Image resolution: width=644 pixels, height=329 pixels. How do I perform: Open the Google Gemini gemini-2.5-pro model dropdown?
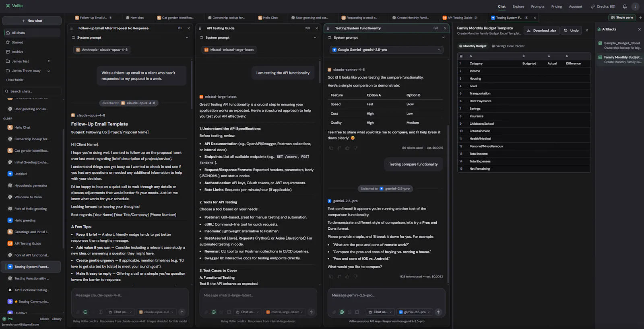pyautogui.click(x=386, y=50)
